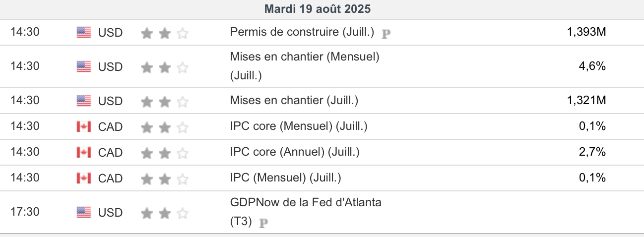The width and height of the screenshot is (644, 237).
Task: Click the Mardi 19 août 2025 date header
Action: [318, 9]
